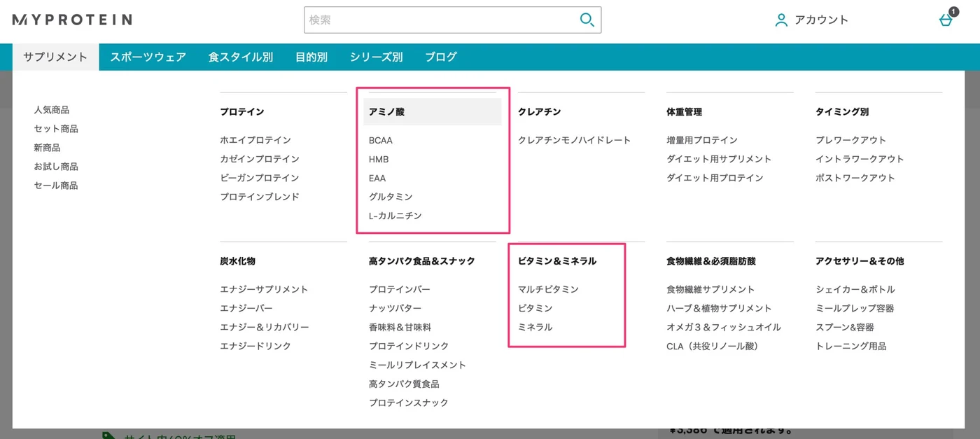The height and width of the screenshot is (439, 980).
Task: Select ミールプレップ容器
Action: pos(855,308)
